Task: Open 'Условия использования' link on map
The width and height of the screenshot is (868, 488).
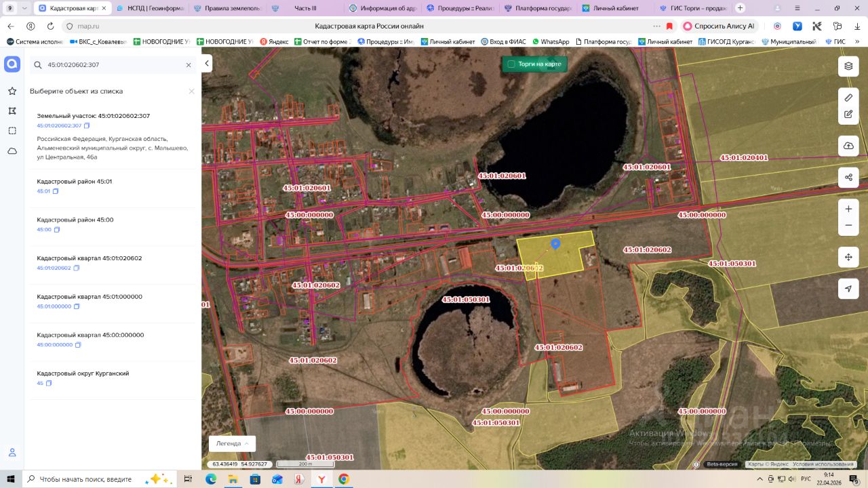Action: point(823,464)
